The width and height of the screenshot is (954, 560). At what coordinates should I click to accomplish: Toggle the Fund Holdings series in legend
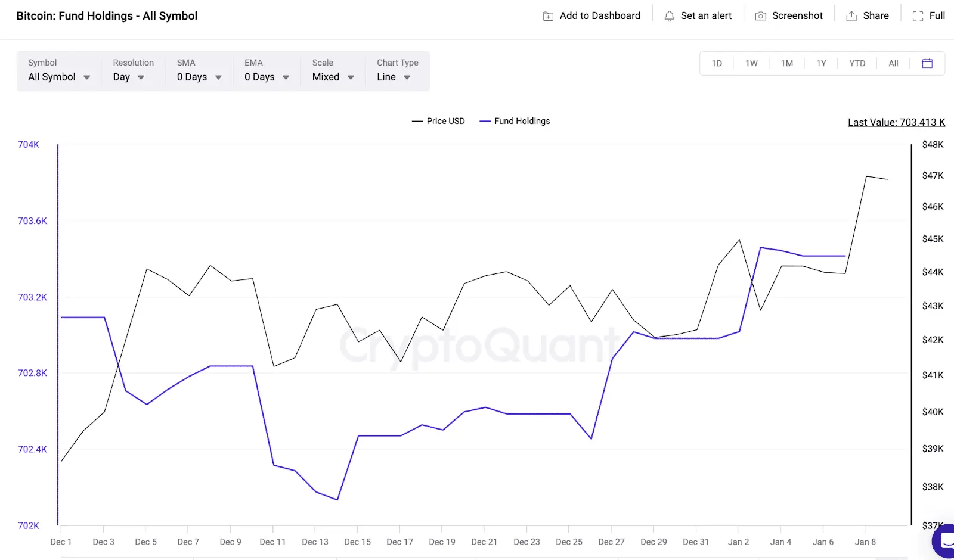[515, 120]
